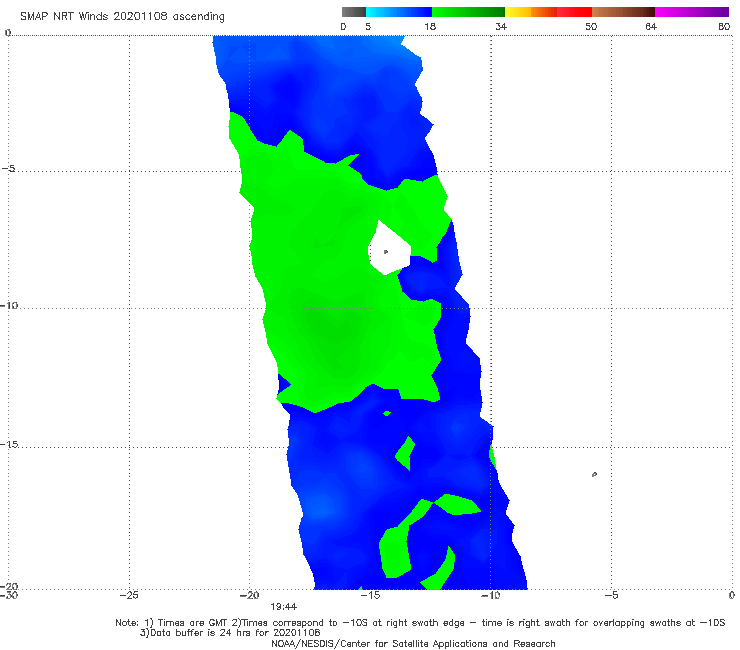Click the title 'SMAP NRT Winds 20201108 ascending'
The width and height of the screenshot is (740, 650).
point(122,17)
